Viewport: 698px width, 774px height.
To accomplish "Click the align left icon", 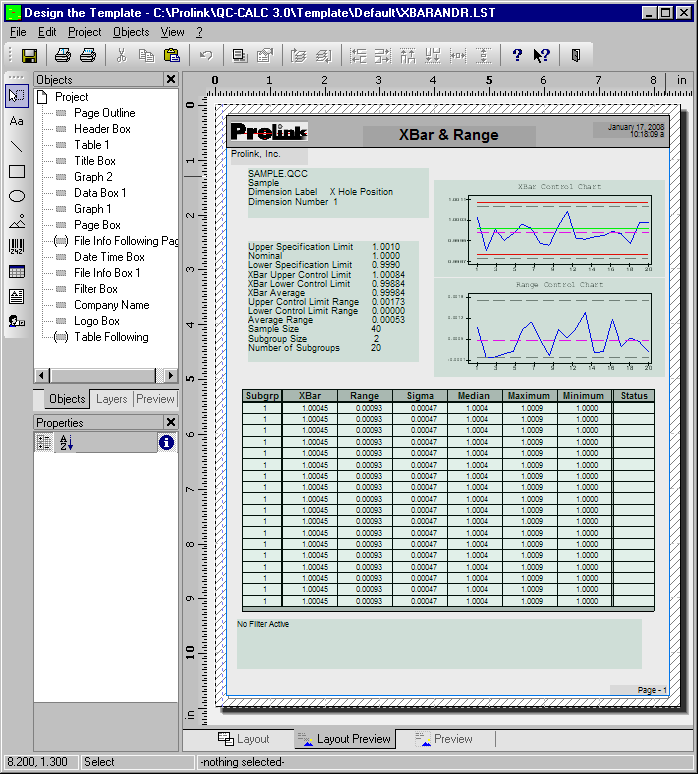I will 358,55.
